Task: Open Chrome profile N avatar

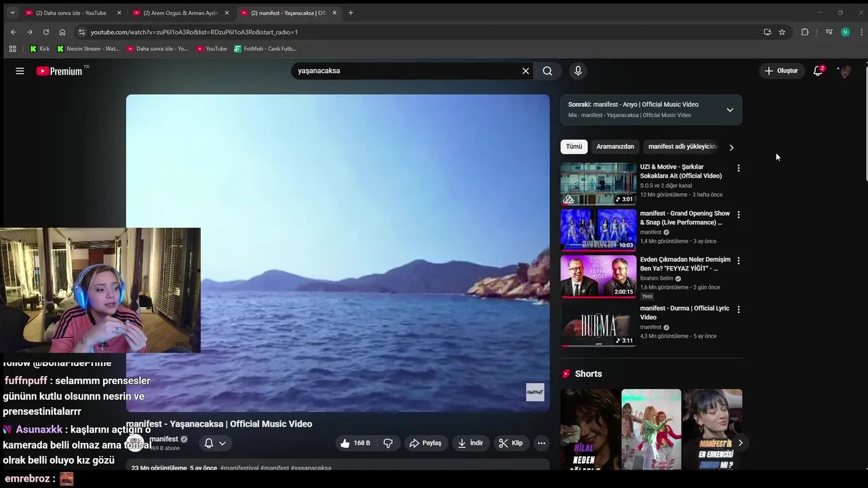Action: click(x=845, y=32)
